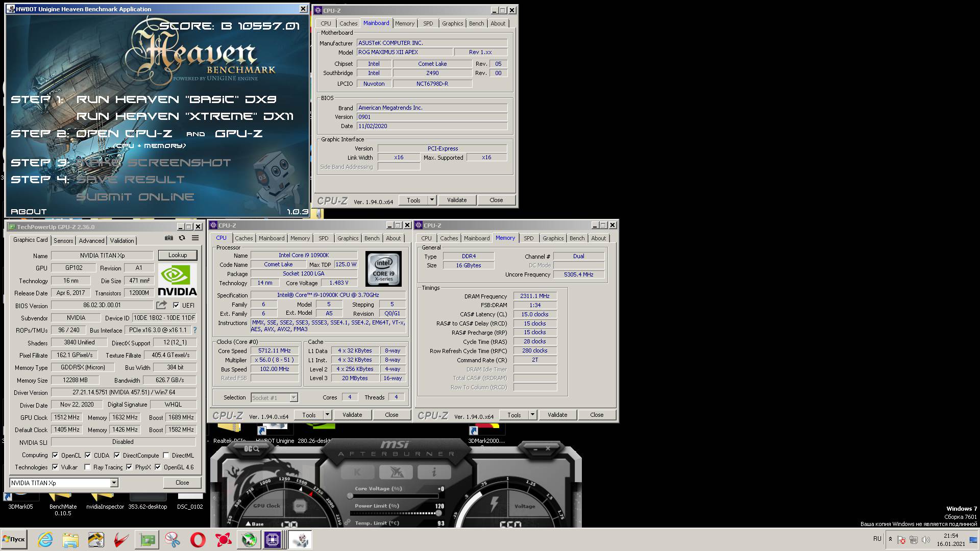Expand Tools arrow in Memory CPU-Z window
Image resolution: width=980 pixels, height=551 pixels.
coord(532,415)
